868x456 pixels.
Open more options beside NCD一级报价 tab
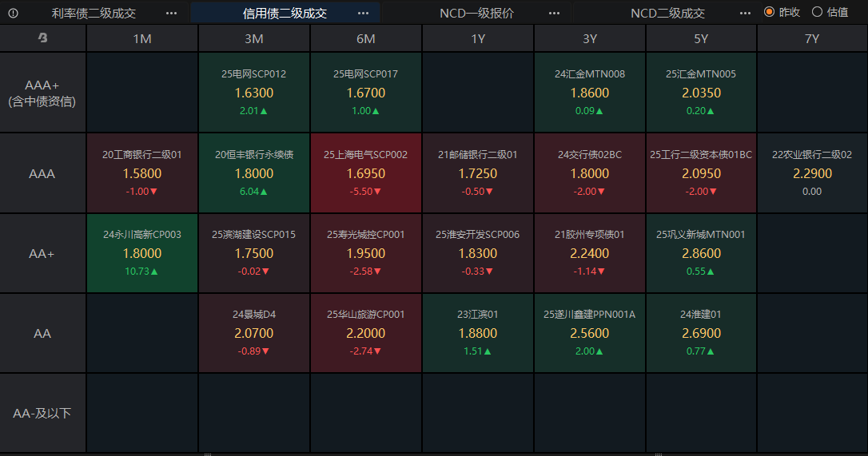click(x=555, y=13)
